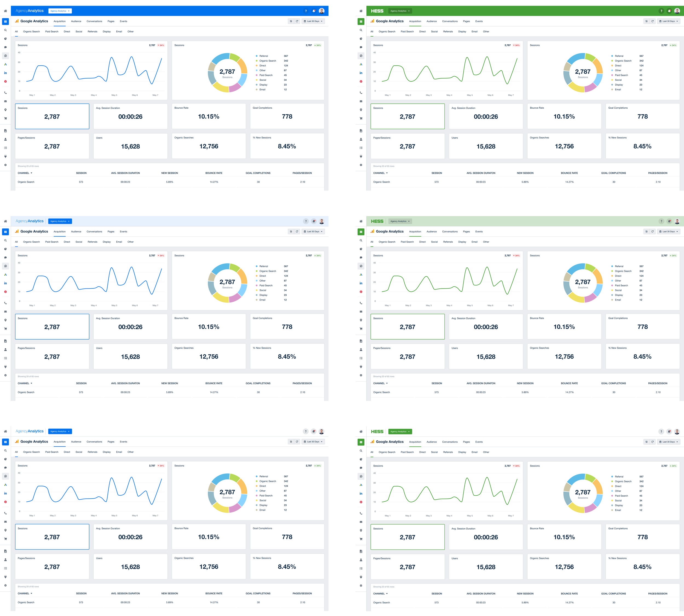Click BOUNCE RATE column header, white header HESS dashboard
The width and height of the screenshot is (684, 616).
pos(569,594)
